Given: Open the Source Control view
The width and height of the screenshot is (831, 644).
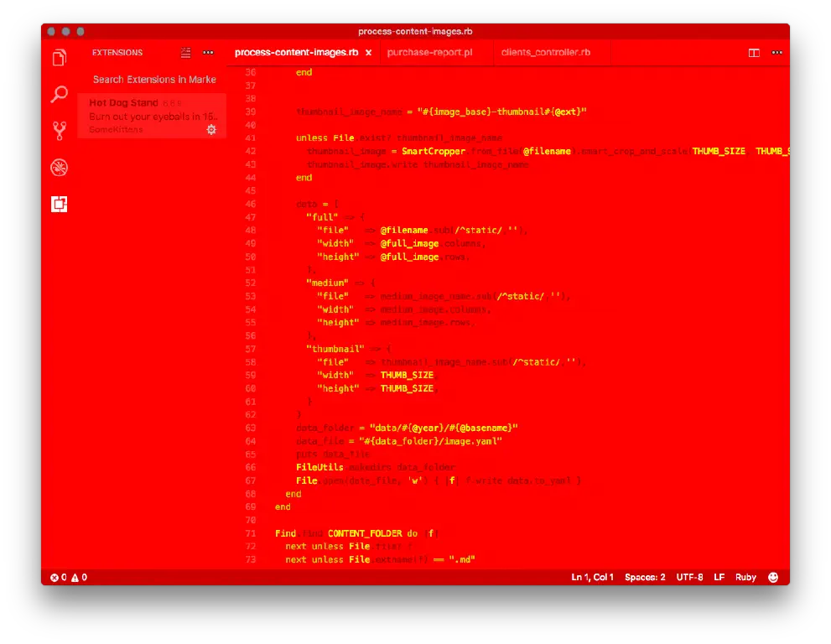Looking at the screenshot, I should [60, 130].
